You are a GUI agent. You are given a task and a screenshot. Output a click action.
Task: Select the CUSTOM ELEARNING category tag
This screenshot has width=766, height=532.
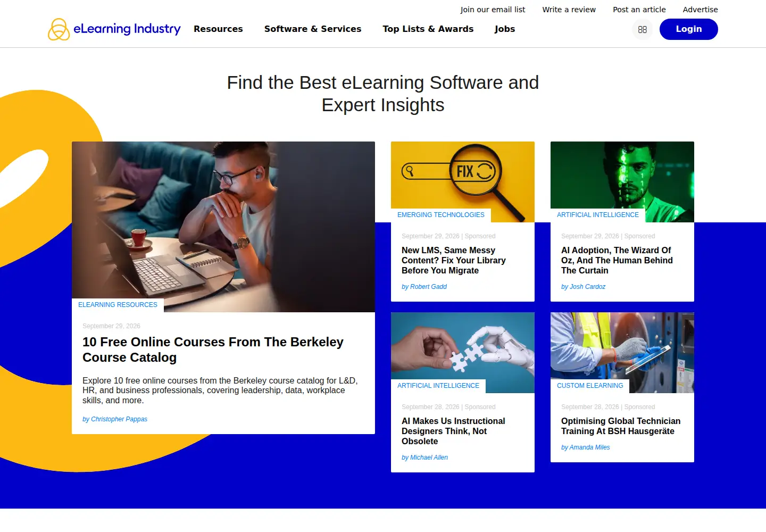pos(590,386)
